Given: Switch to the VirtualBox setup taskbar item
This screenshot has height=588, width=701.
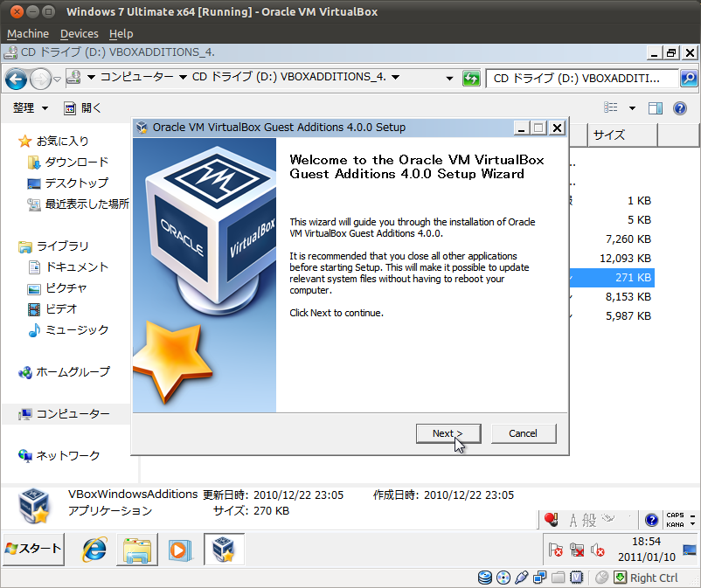Looking at the screenshot, I should coord(224,550).
